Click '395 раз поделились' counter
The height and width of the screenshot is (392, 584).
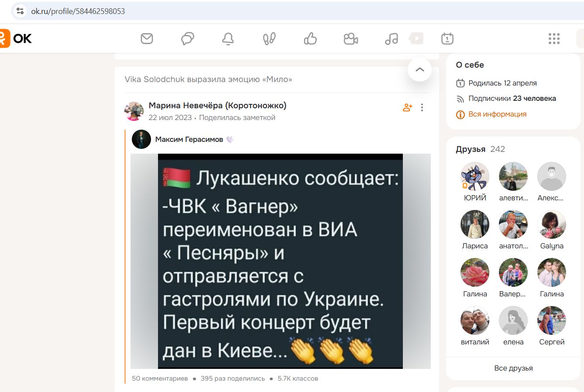tap(233, 378)
